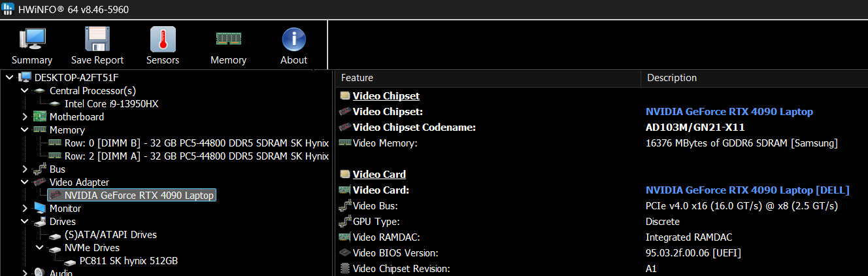Click the Video Adapter card icon
The width and height of the screenshot is (868, 276).
[40, 182]
